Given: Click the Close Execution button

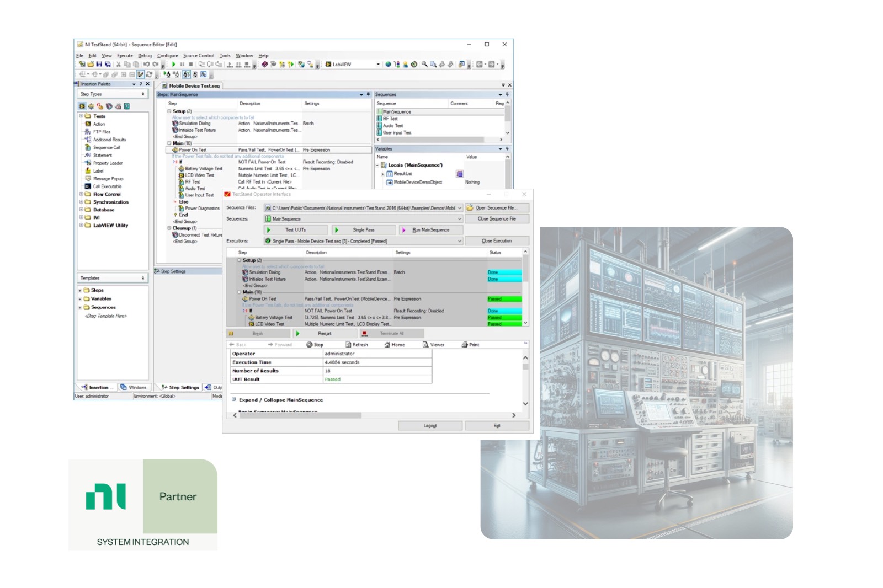Looking at the screenshot, I should [497, 241].
